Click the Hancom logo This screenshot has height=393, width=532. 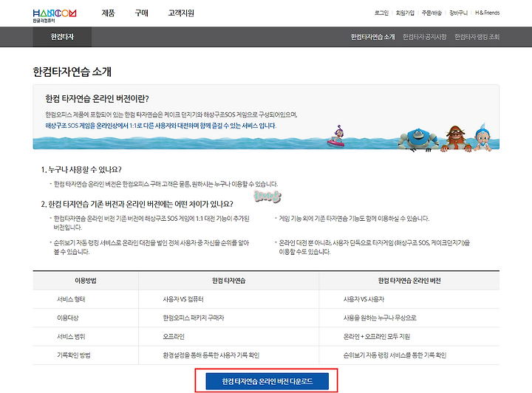[x=54, y=16]
